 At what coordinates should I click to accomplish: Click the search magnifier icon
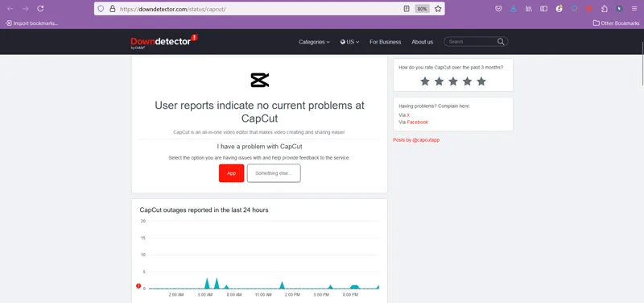pyautogui.click(x=501, y=42)
